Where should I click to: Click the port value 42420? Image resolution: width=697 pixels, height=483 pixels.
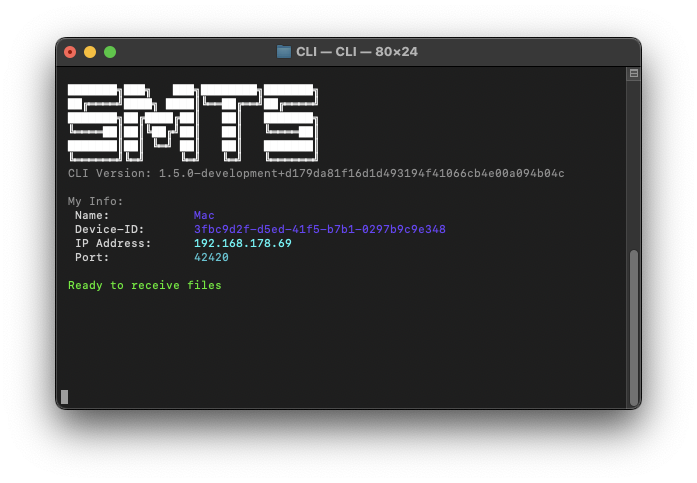pos(211,257)
